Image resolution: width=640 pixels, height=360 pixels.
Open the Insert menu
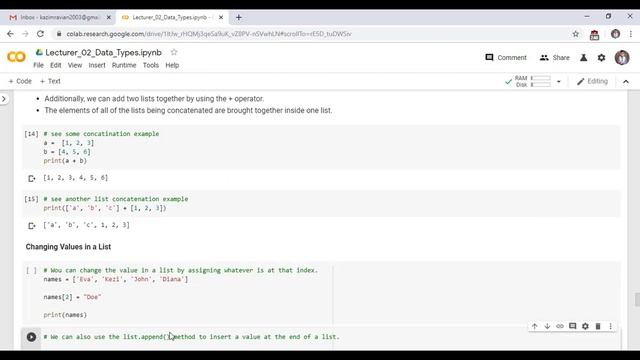coord(97,65)
